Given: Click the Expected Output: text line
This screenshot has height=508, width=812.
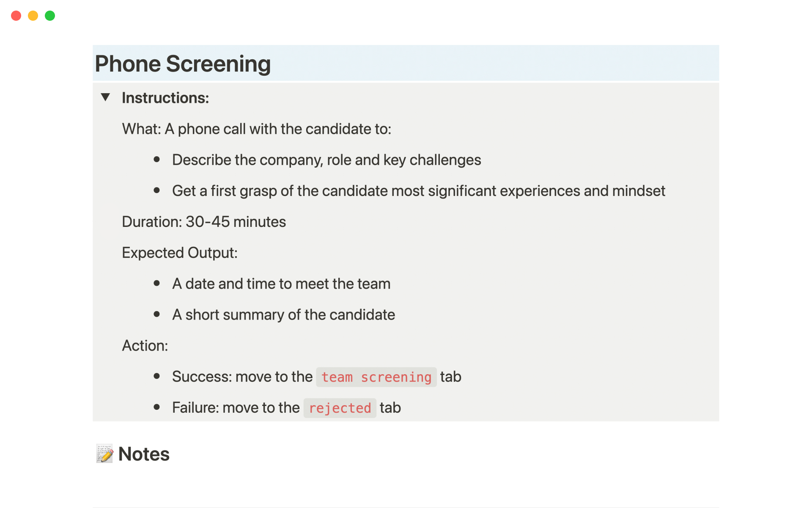Looking at the screenshot, I should tap(180, 253).
